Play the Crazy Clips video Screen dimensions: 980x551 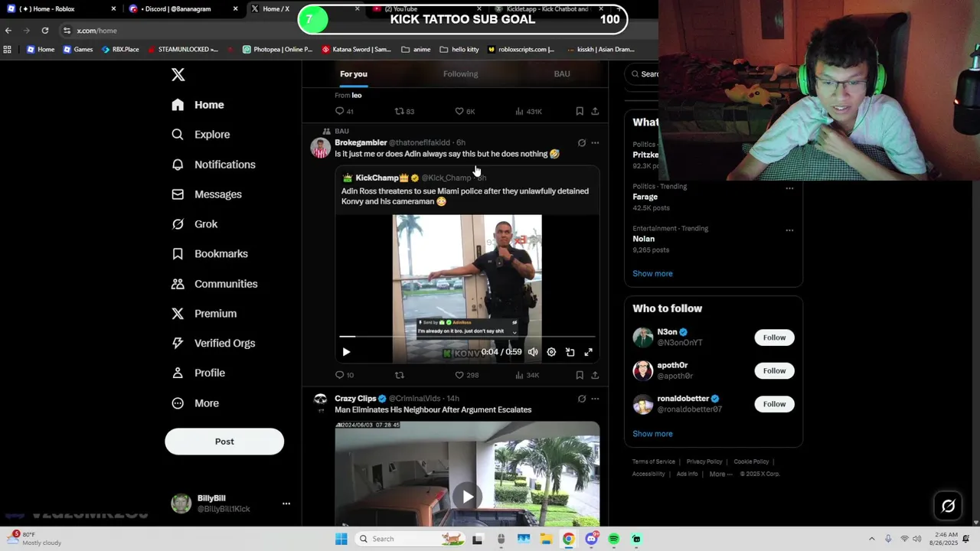coord(467,496)
